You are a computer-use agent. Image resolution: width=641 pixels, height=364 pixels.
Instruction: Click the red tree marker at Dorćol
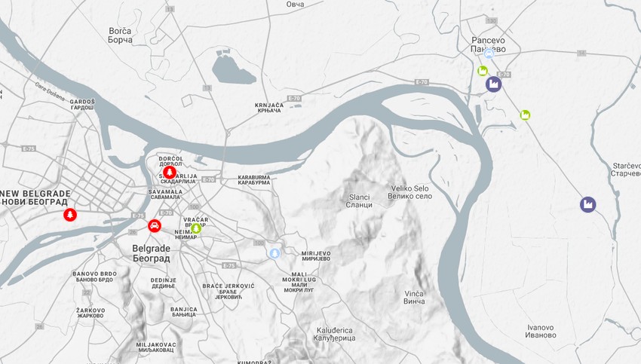(x=170, y=173)
